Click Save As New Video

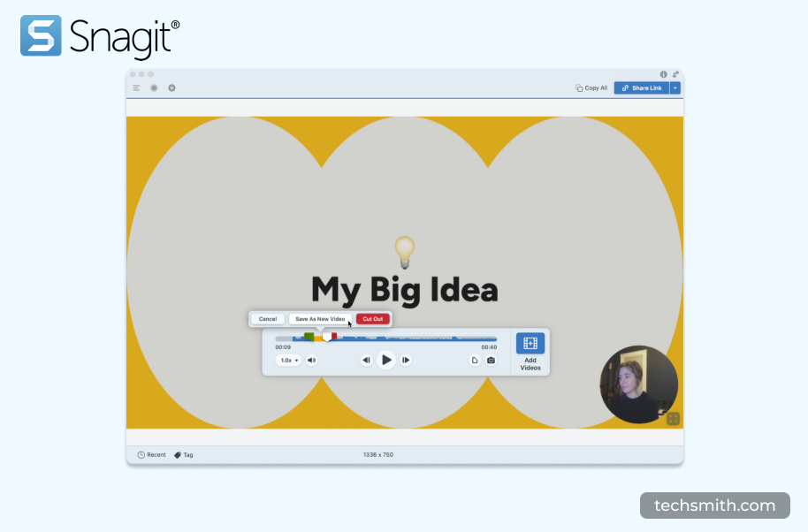click(x=319, y=319)
